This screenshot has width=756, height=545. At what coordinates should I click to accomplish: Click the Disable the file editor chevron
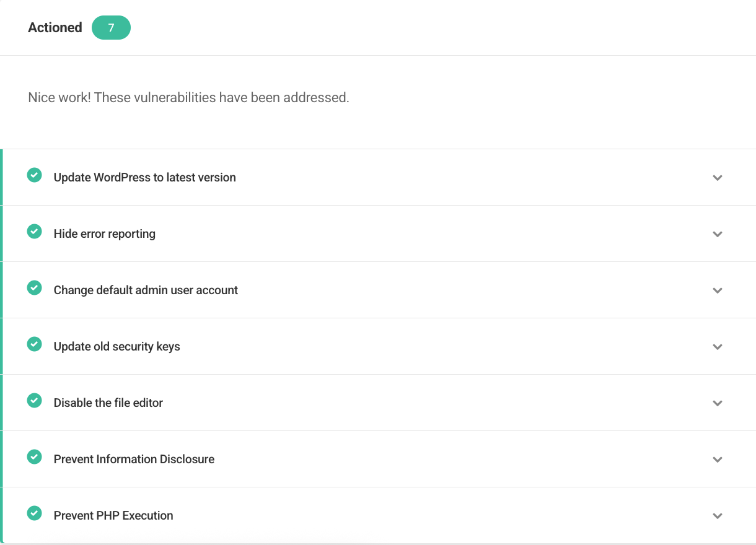coord(718,403)
